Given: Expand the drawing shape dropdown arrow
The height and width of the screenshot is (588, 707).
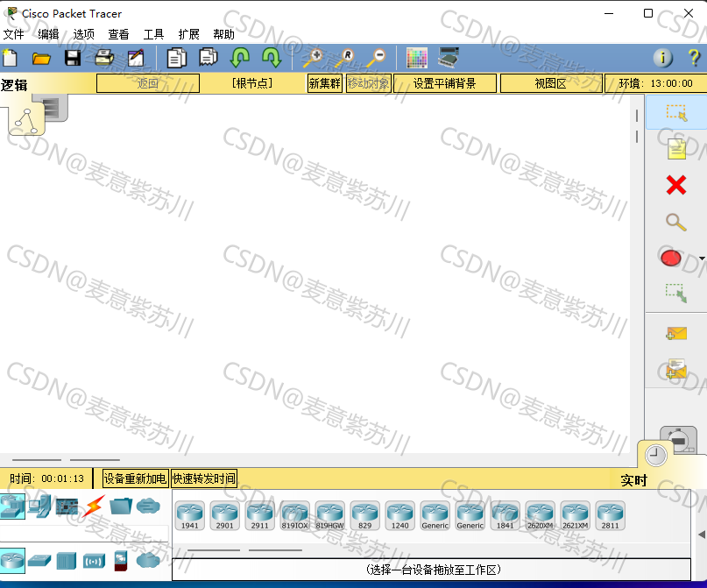Looking at the screenshot, I should point(702,259).
